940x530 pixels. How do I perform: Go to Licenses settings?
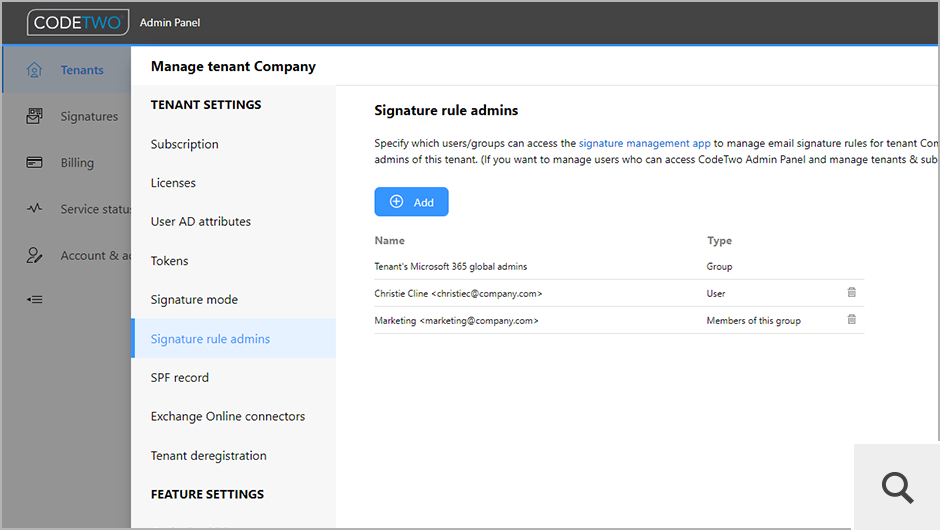coord(173,183)
